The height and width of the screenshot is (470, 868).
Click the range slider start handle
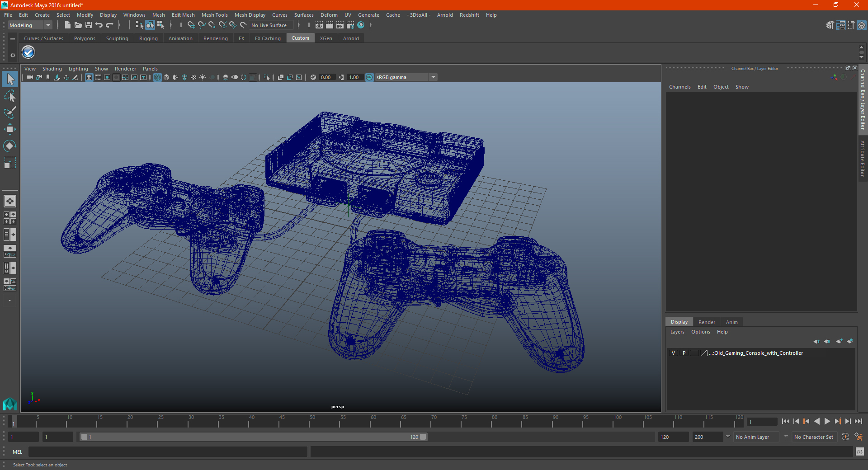84,437
